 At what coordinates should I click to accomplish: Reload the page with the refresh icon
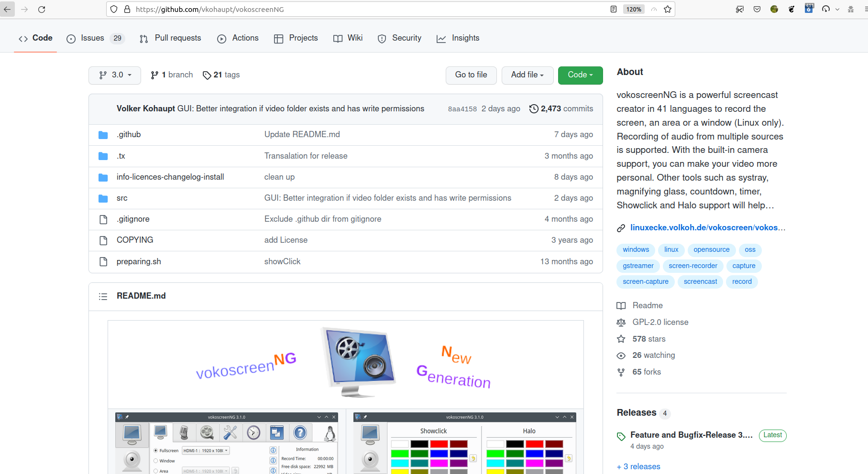click(x=42, y=9)
